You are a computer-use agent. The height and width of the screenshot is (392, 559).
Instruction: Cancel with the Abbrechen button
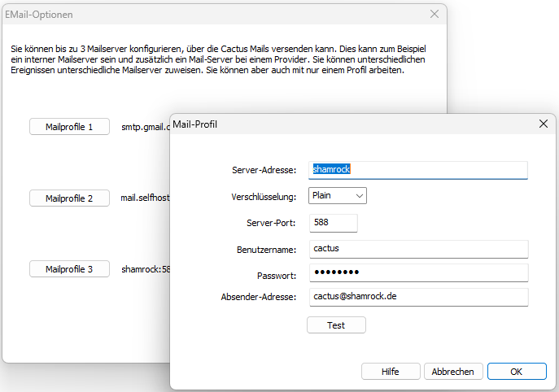click(453, 372)
